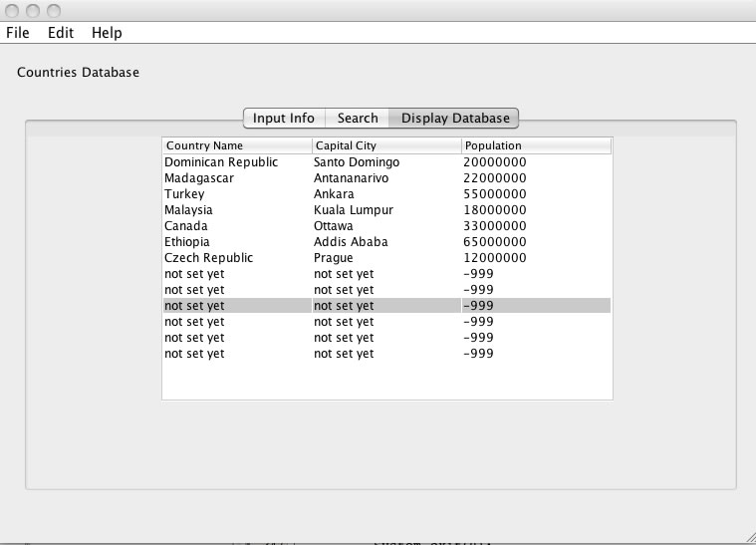The height and width of the screenshot is (545, 756).
Task: Click Turkey's population value 55000000
Action: click(x=495, y=193)
